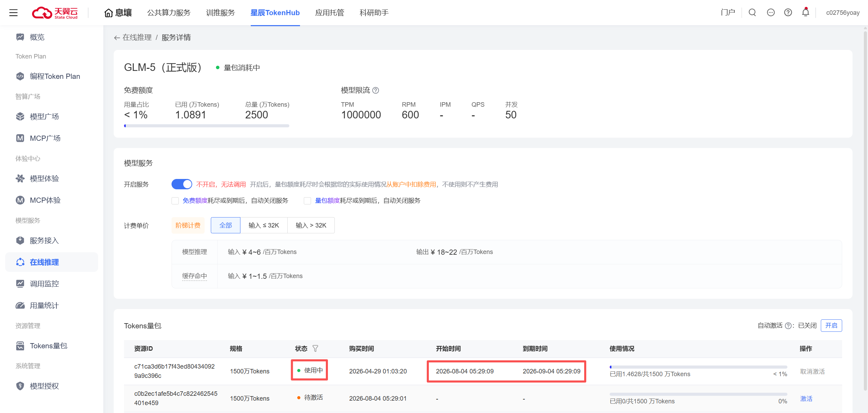The height and width of the screenshot is (413, 868).
Task: Click the 已用 value 1.0891
Action: (190, 115)
